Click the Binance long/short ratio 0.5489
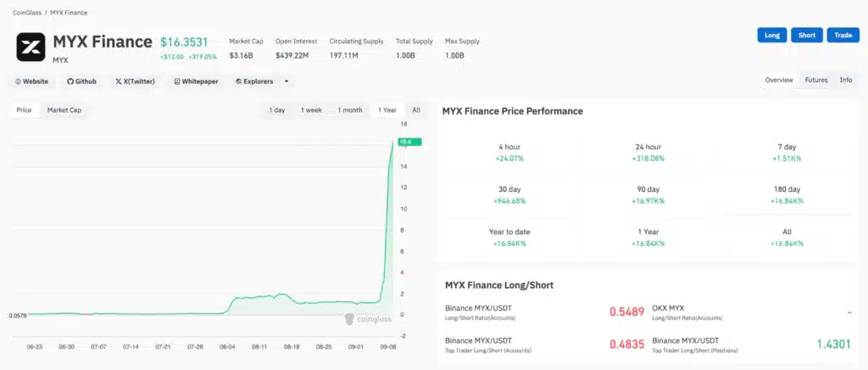The height and width of the screenshot is (370, 868). (626, 311)
